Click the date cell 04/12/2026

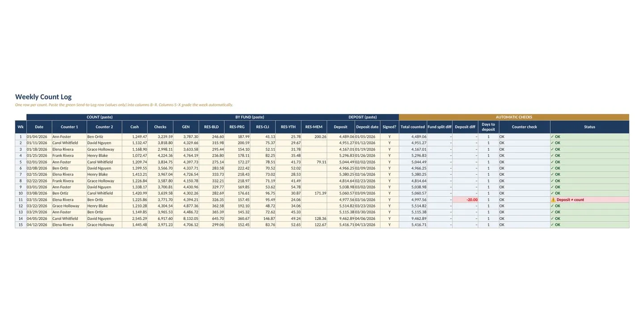pos(39,225)
